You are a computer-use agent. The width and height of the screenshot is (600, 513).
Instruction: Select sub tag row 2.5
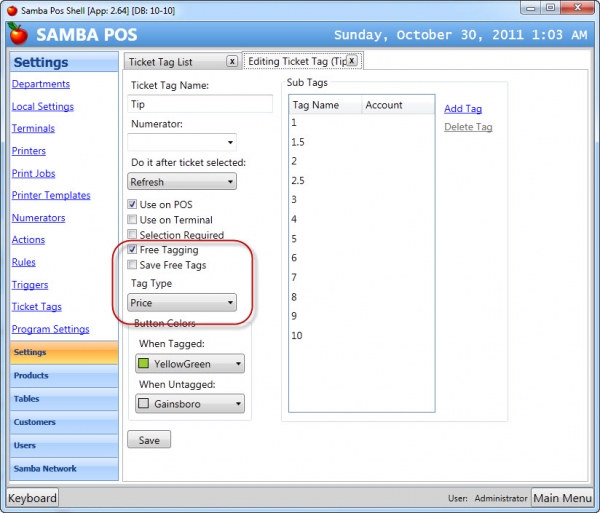point(362,181)
